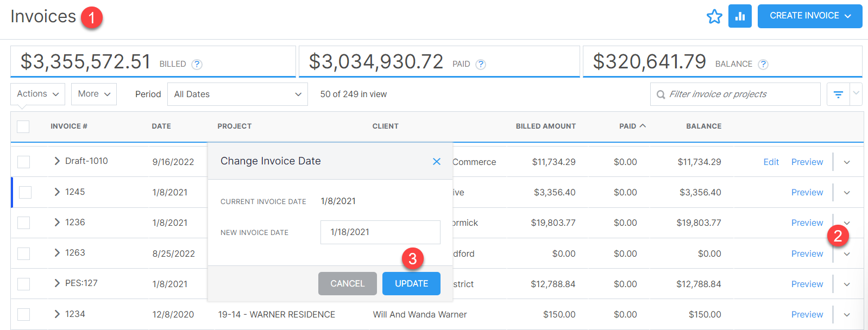This screenshot has height=330, width=868.
Task: Click the New Invoice Date field
Action: click(380, 232)
